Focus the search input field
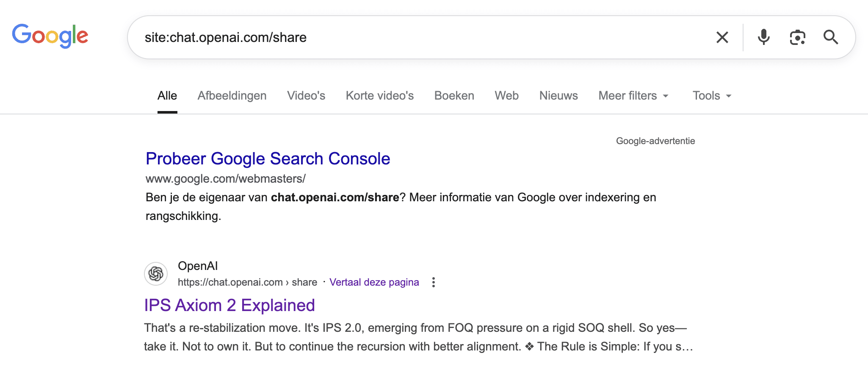The height and width of the screenshot is (378, 868). coord(423,37)
